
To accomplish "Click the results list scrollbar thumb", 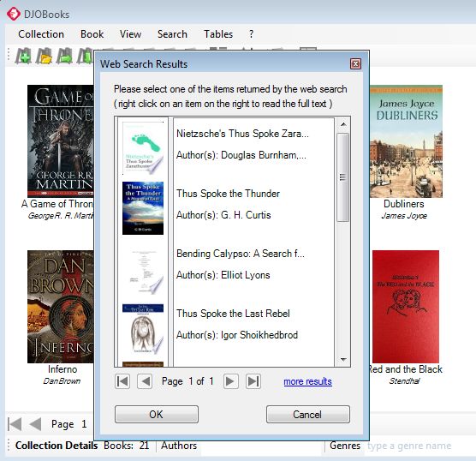I will [343, 177].
